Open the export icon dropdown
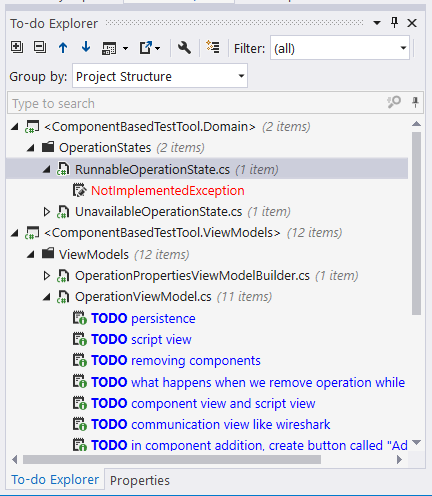432x496 pixels. pos(149,48)
